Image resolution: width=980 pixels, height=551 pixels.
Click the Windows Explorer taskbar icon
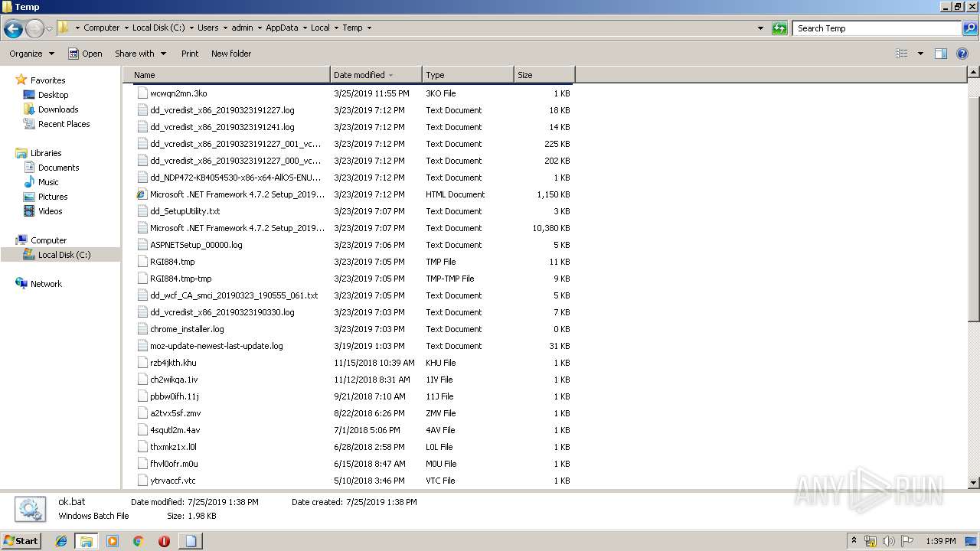[x=87, y=541]
